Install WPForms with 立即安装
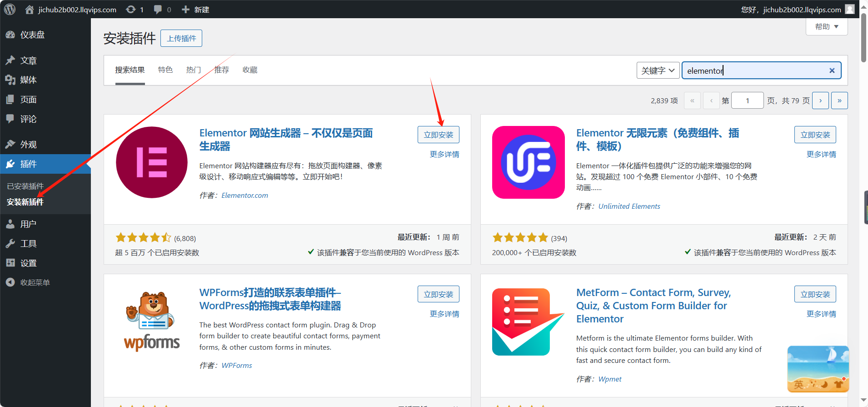Image resolution: width=868 pixels, height=407 pixels. click(x=439, y=294)
